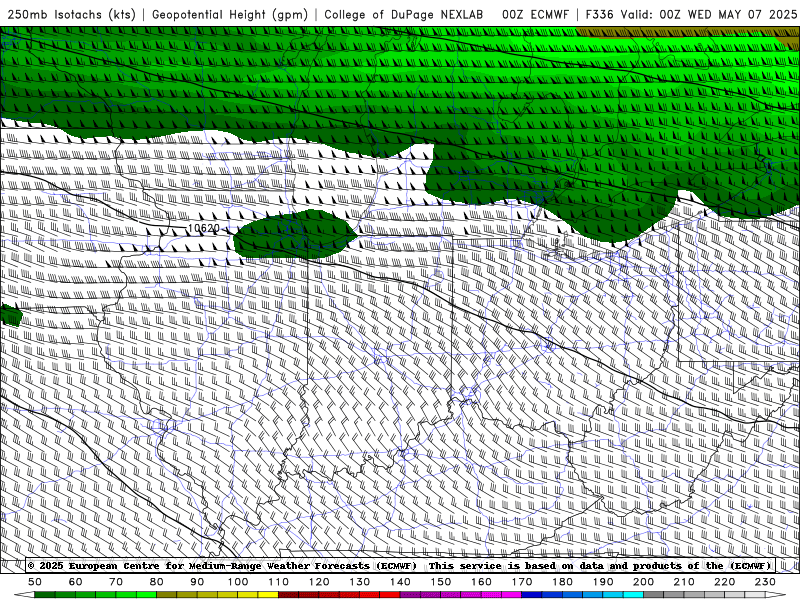Screen dimensions: 800x600
Task: Click the '110' legend value
Action: pyautogui.click(x=279, y=582)
